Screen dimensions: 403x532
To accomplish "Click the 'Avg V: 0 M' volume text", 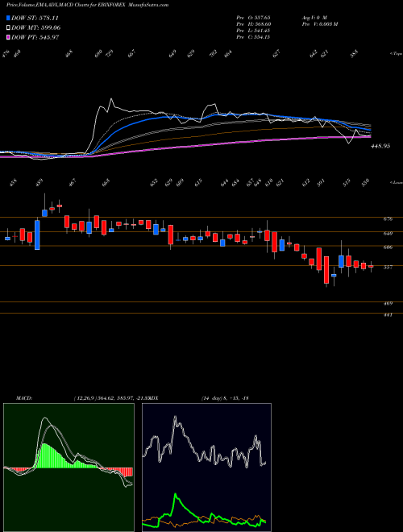I will point(314,18).
